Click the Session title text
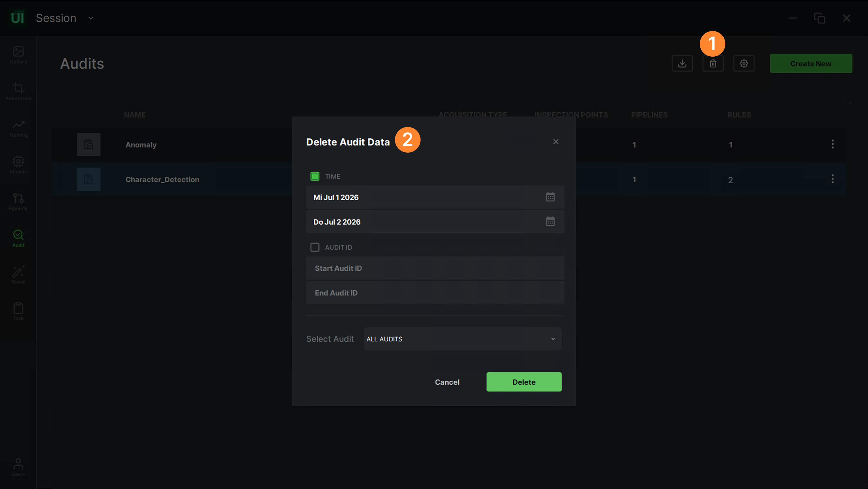The width and height of the screenshot is (868, 489). pyautogui.click(x=56, y=18)
